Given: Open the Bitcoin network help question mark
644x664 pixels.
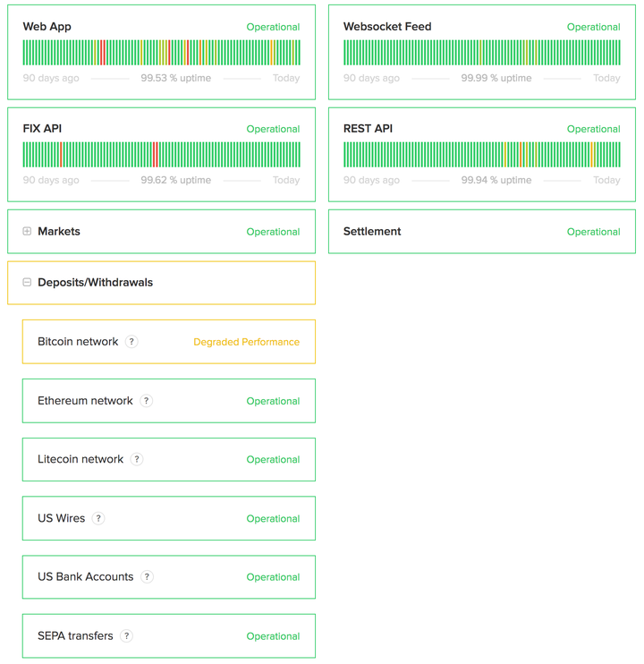Looking at the screenshot, I should tap(131, 341).
